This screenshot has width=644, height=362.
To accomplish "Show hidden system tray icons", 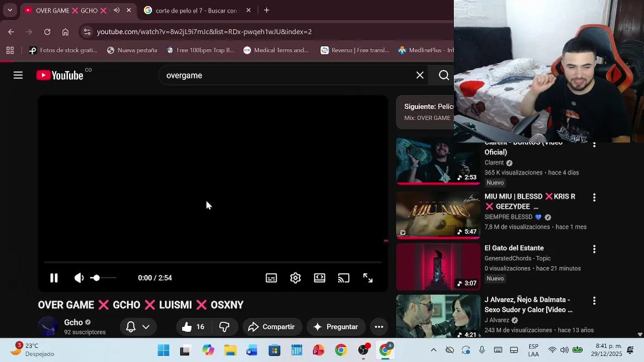I will point(434,350).
